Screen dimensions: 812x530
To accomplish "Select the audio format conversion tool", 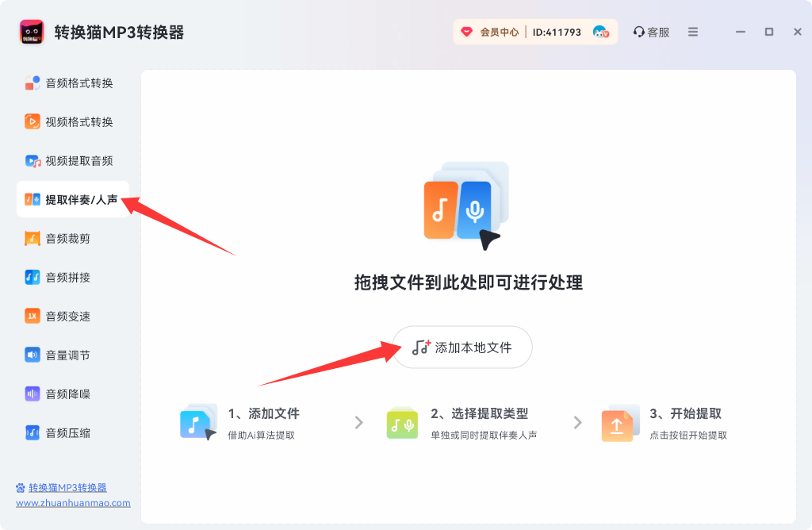I will tap(71, 82).
